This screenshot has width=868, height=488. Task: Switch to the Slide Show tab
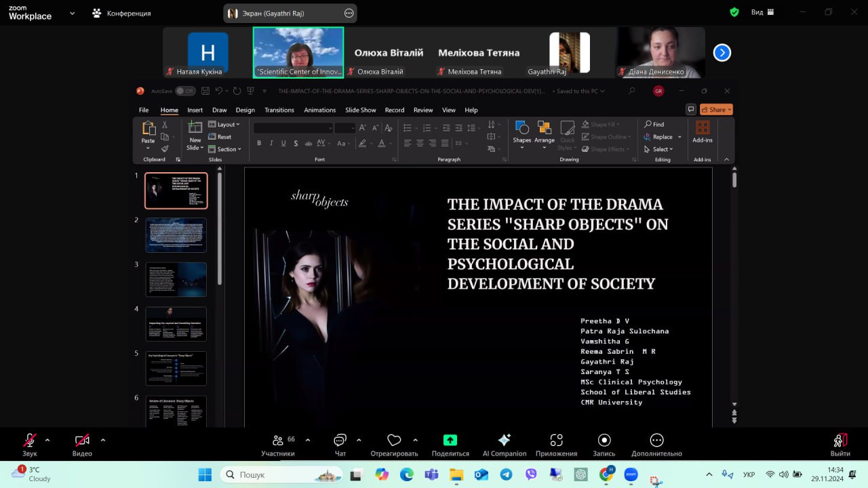point(360,110)
